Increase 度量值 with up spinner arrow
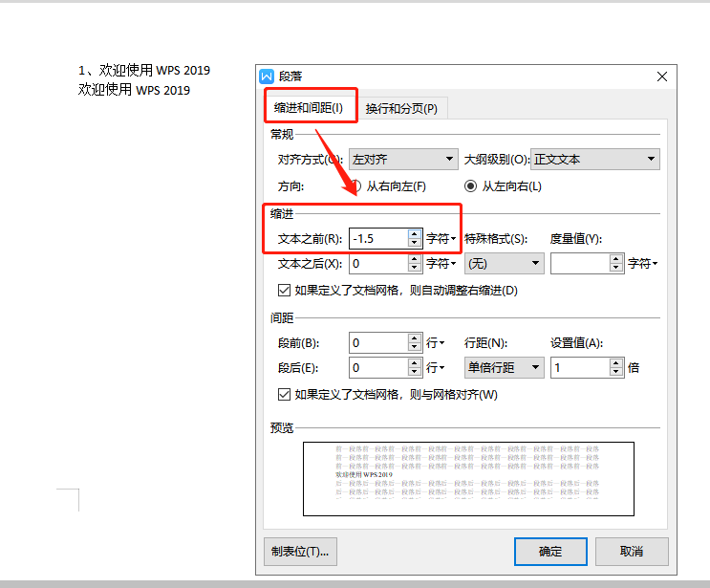The height and width of the screenshot is (588, 710). pos(615,259)
